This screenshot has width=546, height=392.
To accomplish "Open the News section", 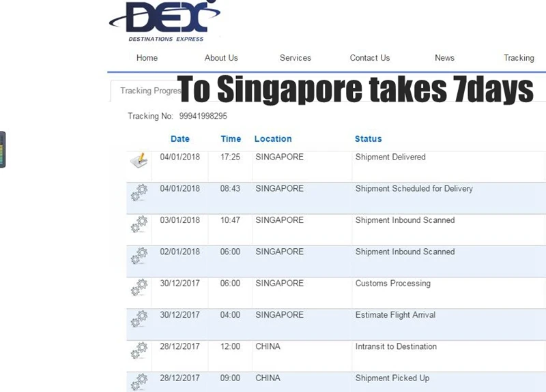I will point(444,58).
